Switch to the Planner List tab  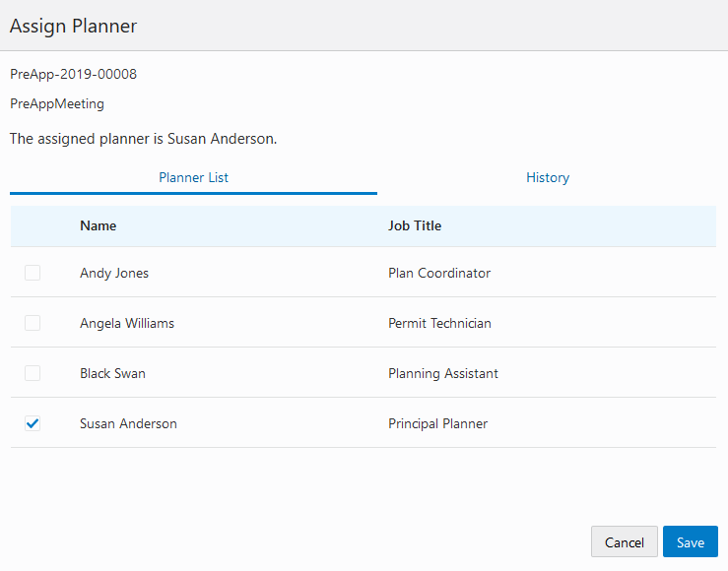(x=194, y=178)
